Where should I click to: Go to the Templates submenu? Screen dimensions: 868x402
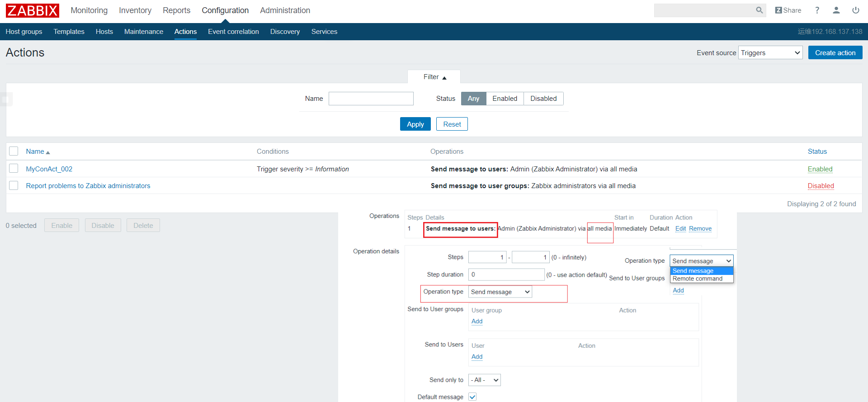tap(69, 32)
